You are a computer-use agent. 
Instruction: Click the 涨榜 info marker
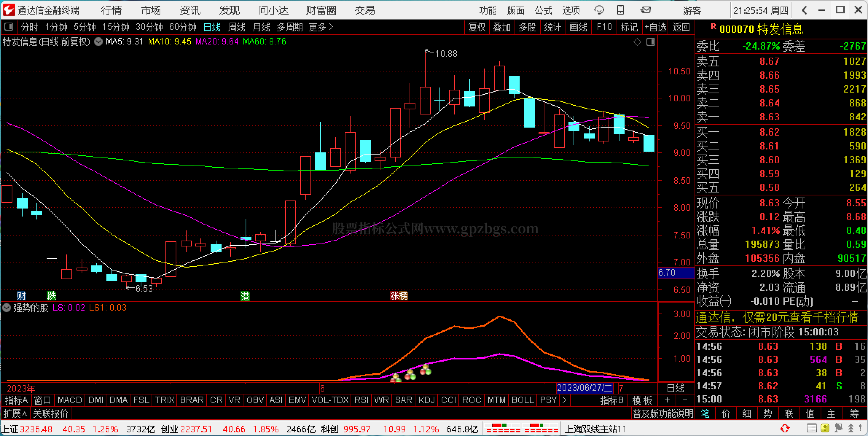point(399,296)
